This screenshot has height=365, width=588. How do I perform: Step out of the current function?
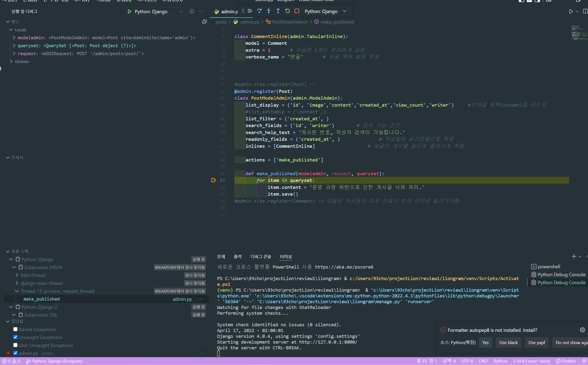point(278,11)
